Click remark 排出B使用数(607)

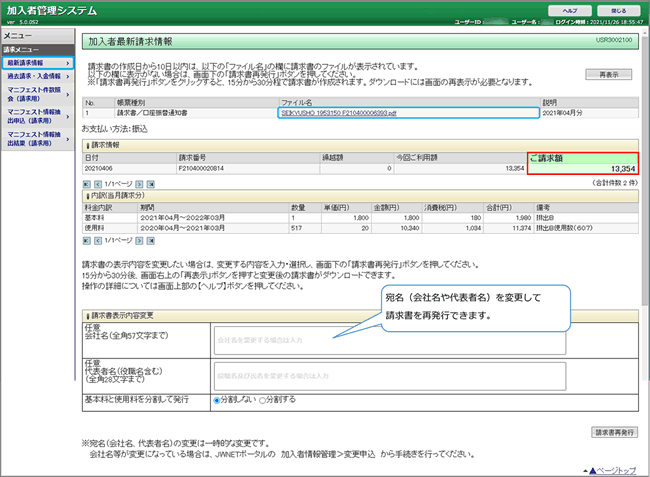point(564,228)
